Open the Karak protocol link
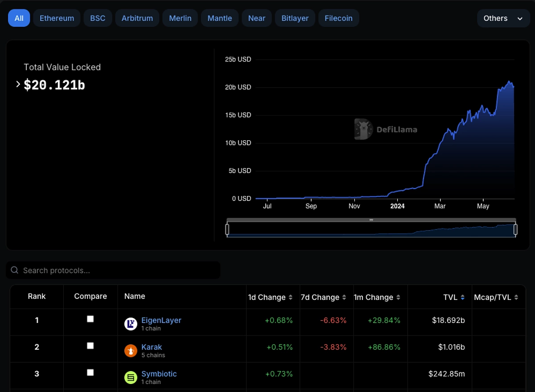Image resolution: width=535 pixels, height=392 pixels. (152, 347)
